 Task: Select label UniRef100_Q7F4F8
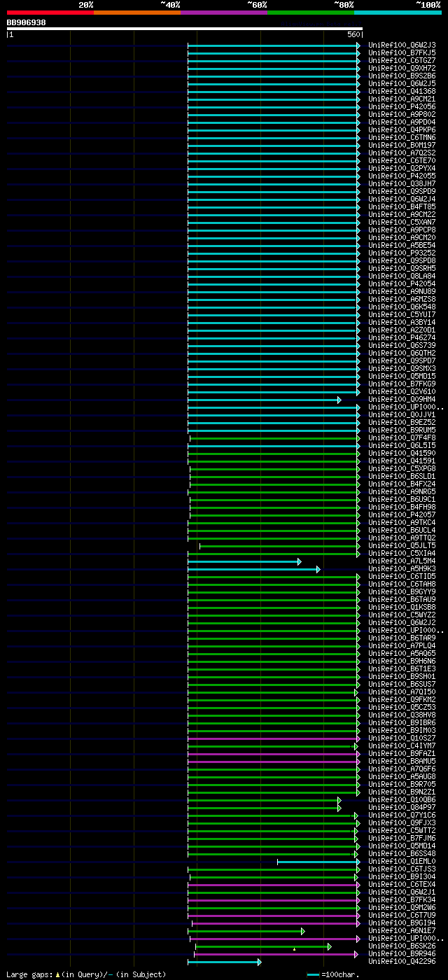(x=402, y=438)
